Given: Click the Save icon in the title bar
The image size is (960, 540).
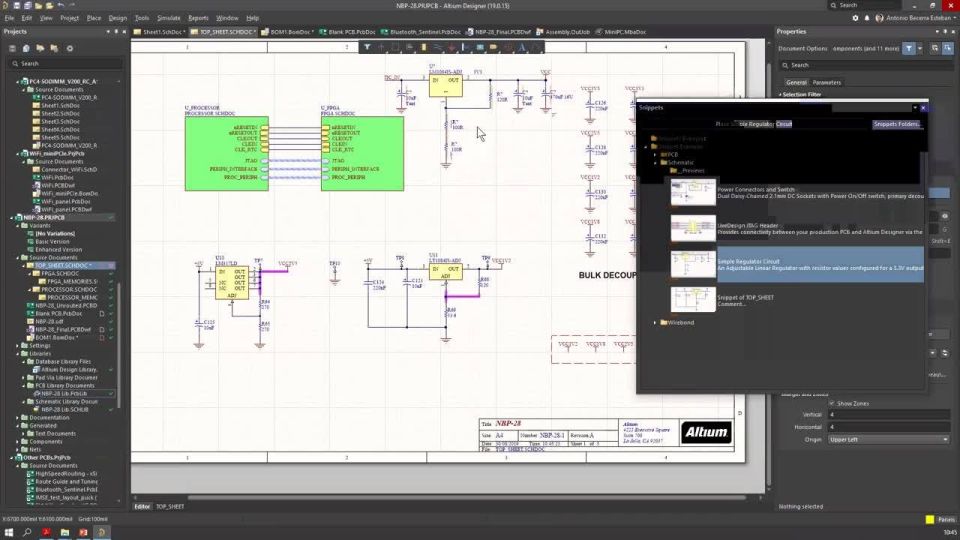Looking at the screenshot, I should click(x=17, y=6).
